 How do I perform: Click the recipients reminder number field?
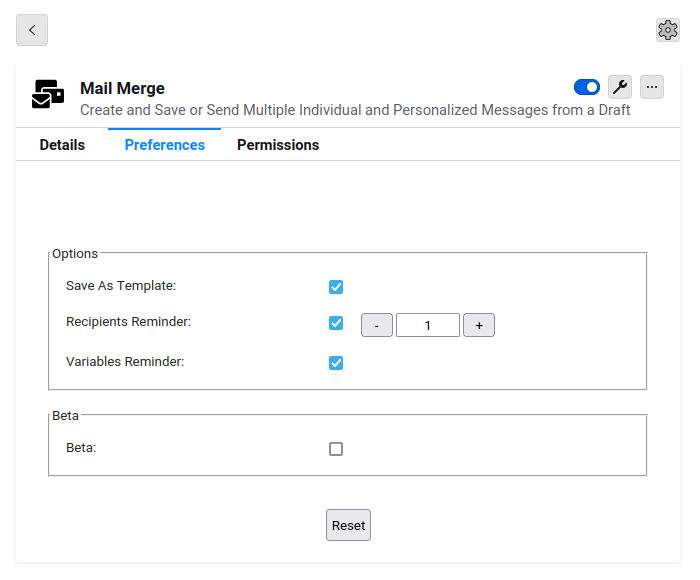(x=428, y=325)
